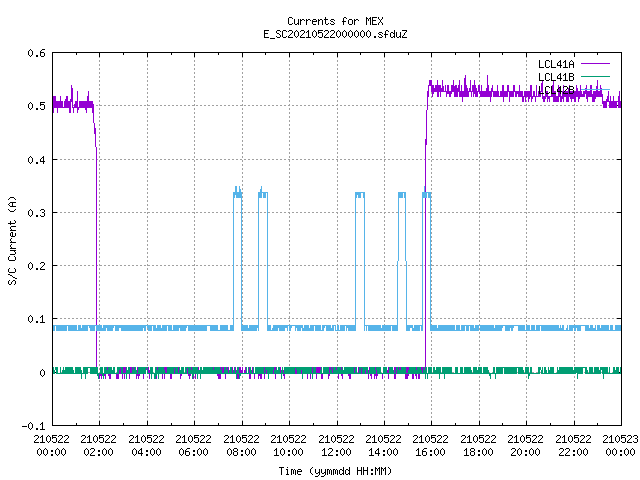Click the x-axis tick 210522 14:00
Screen dimensions: 640x480
pos(383,445)
